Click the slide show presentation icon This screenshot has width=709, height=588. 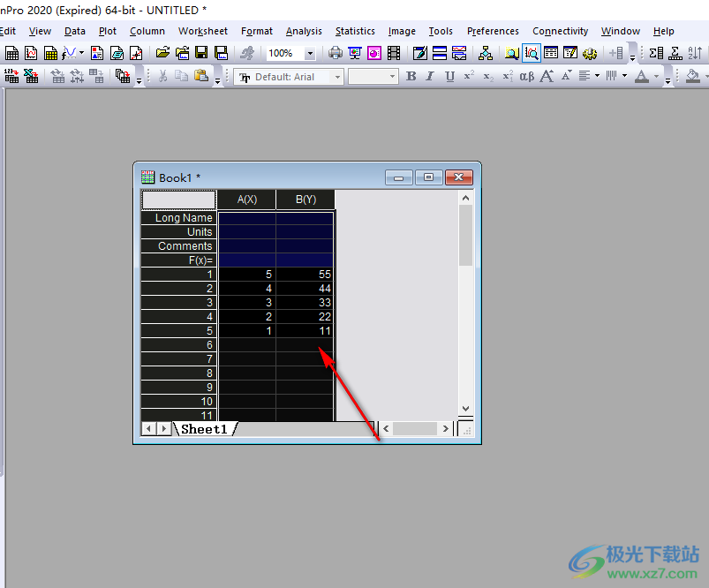[x=355, y=53]
